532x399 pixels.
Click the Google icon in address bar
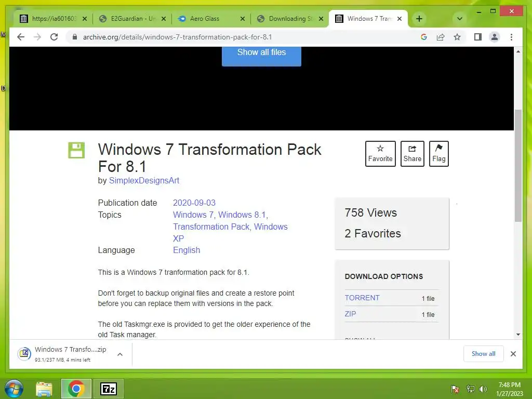[424, 37]
